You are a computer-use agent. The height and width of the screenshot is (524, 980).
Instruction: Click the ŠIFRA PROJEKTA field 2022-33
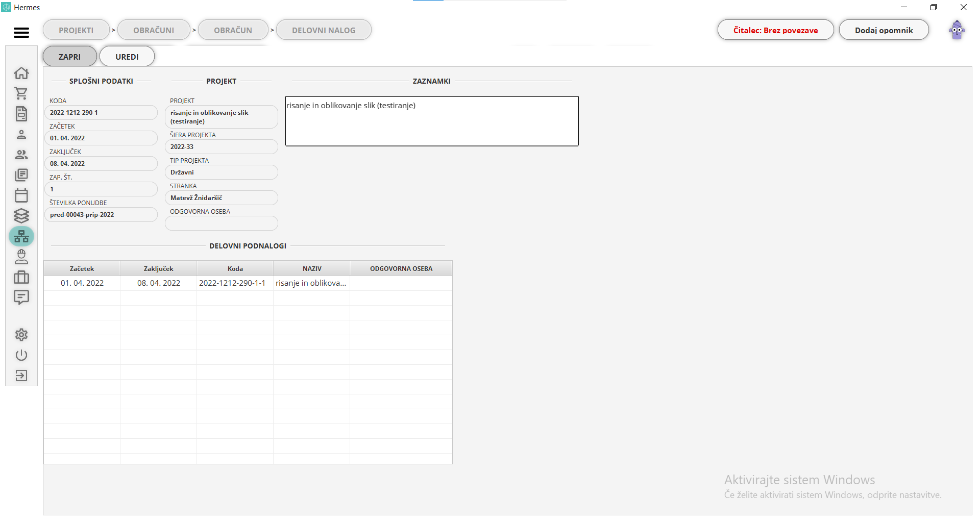[x=222, y=147]
